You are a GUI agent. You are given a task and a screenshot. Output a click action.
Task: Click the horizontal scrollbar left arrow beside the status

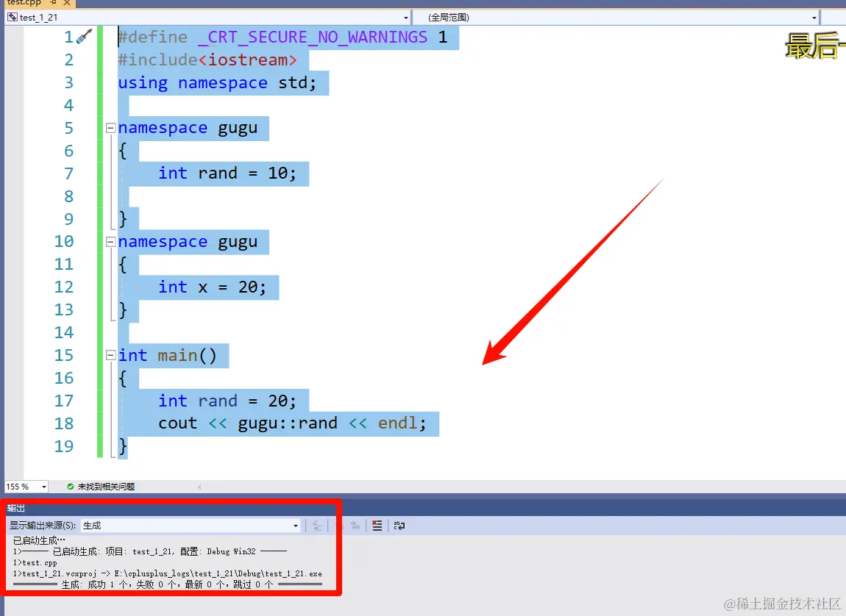pos(199,487)
